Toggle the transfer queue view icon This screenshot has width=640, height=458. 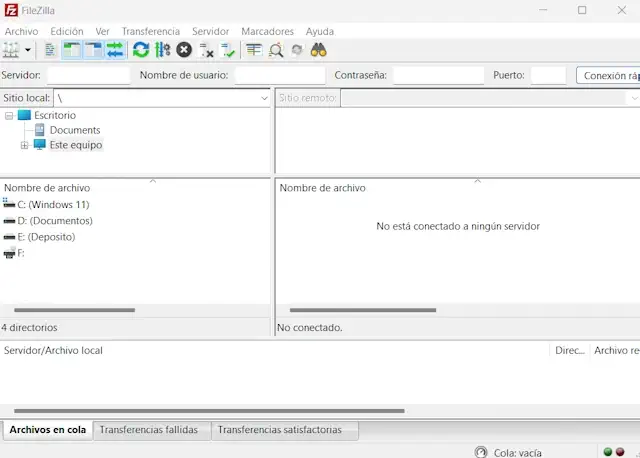tap(115, 50)
